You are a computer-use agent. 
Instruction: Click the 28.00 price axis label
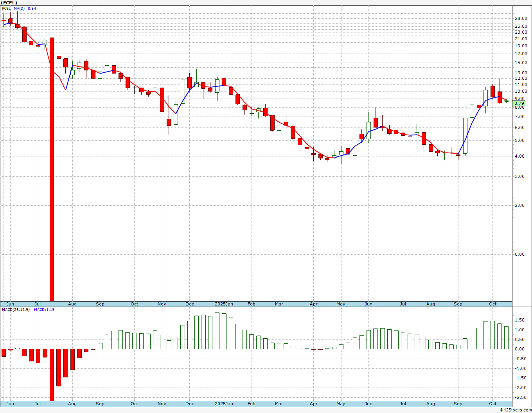coord(520,18)
